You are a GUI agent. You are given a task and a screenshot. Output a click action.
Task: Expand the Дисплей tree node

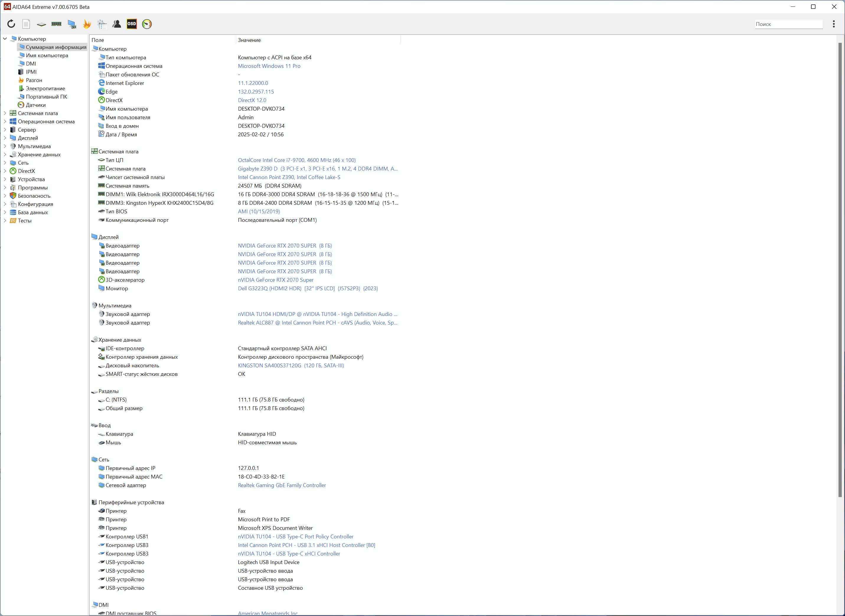click(x=5, y=137)
